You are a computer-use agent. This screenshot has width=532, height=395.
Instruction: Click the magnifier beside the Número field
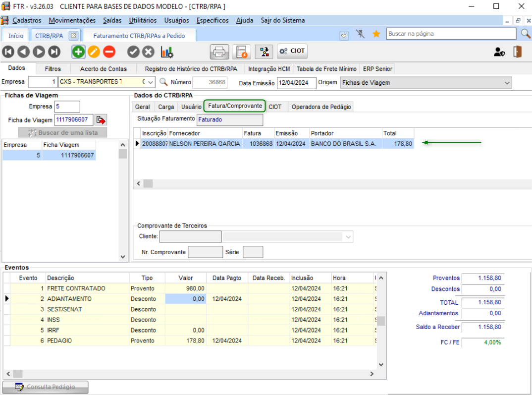click(163, 82)
